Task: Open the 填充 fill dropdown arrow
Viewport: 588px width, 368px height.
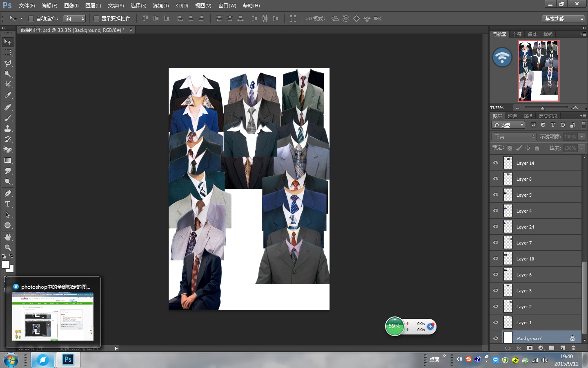Action: coord(582,148)
